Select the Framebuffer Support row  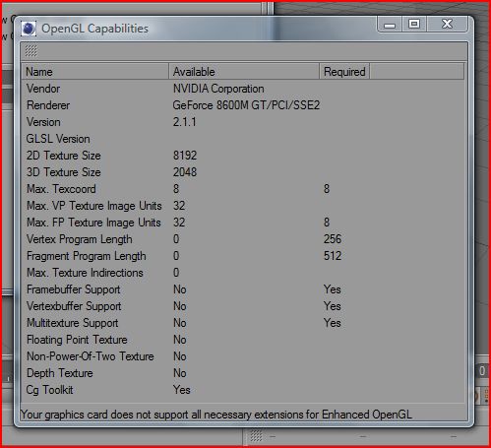[243, 289]
